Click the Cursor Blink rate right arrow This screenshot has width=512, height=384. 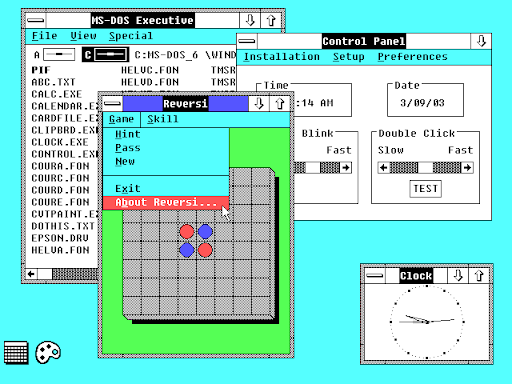[x=346, y=167]
